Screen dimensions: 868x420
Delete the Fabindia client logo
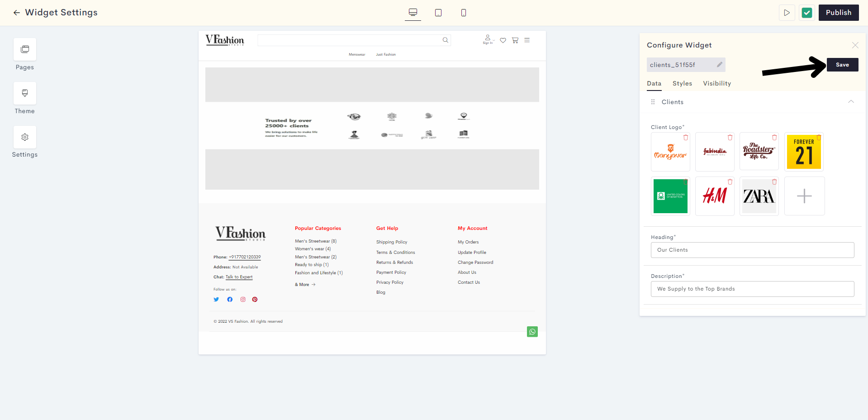730,137
